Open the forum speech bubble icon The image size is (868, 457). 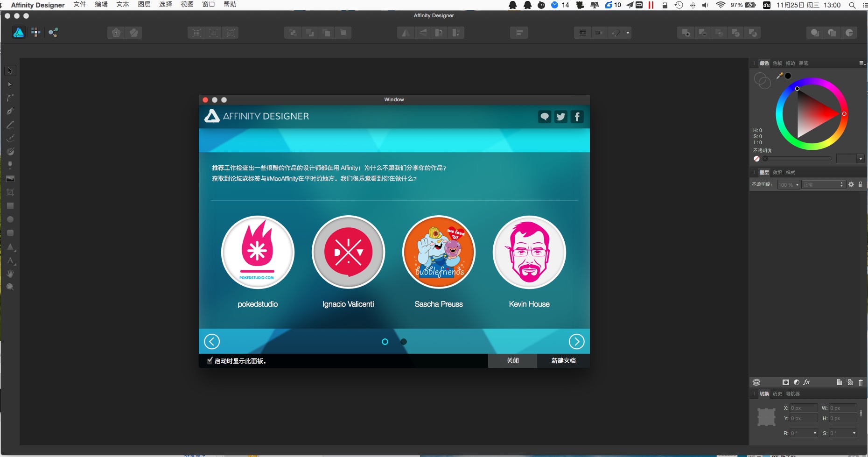tap(545, 117)
